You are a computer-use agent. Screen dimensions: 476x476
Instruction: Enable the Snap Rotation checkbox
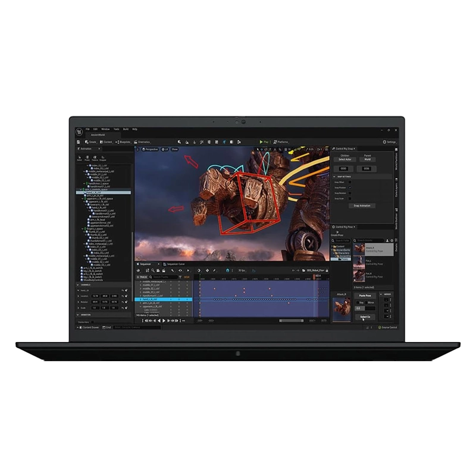[350, 193]
